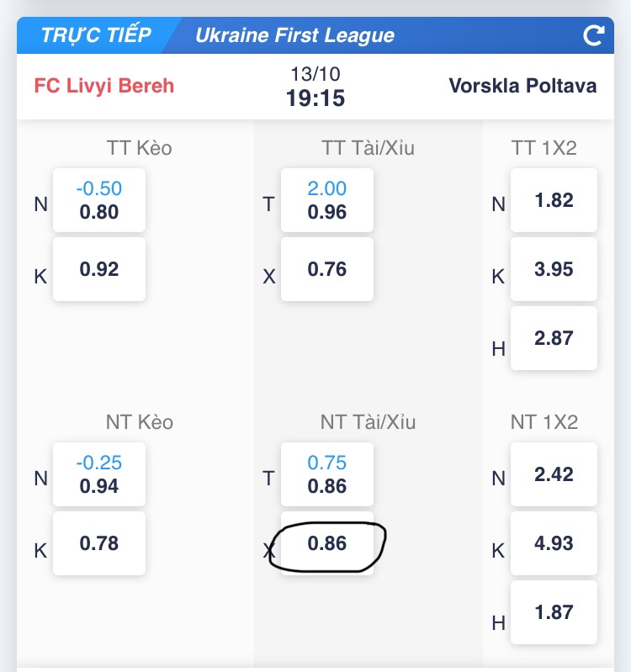The width and height of the screenshot is (631, 672).
Task: Click the circled NT Tài/Xỉu under 0.86
Action: tap(327, 543)
